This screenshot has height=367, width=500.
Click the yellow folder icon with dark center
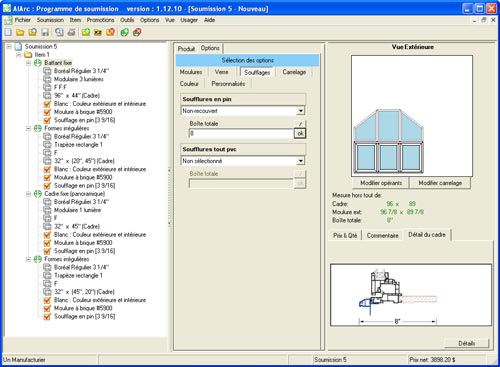[98, 32]
